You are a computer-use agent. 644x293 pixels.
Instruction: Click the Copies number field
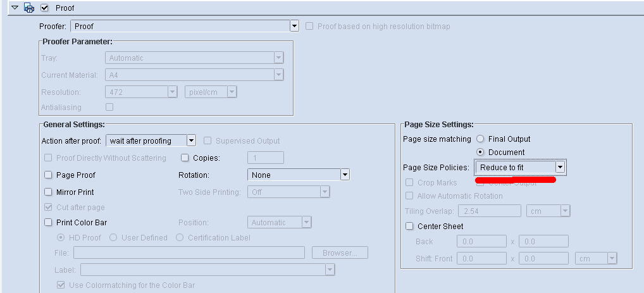265,158
